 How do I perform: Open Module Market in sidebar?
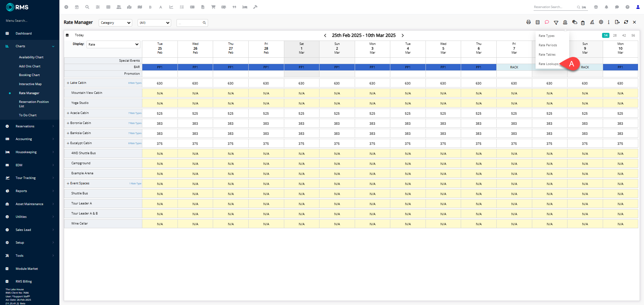[x=27, y=269]
